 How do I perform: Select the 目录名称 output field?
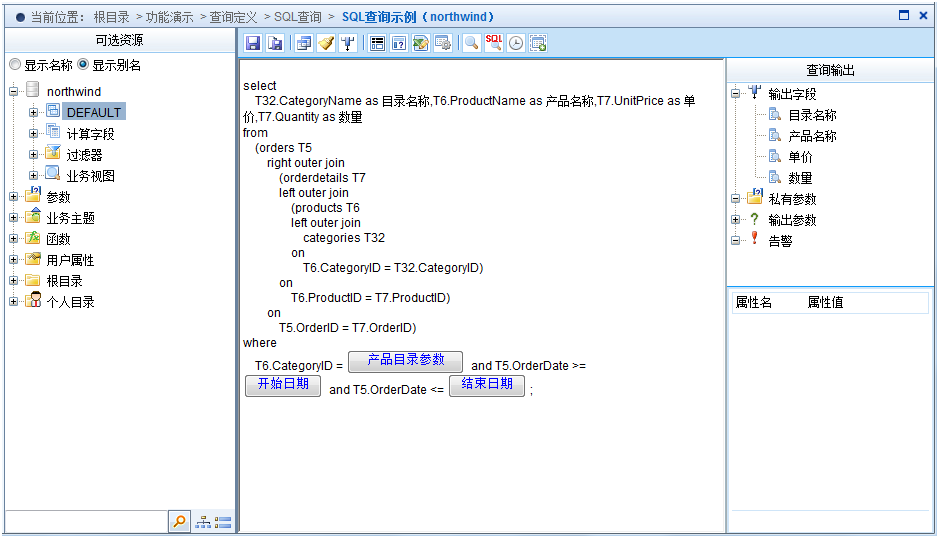pyautogui.click(x=812, y=115)
